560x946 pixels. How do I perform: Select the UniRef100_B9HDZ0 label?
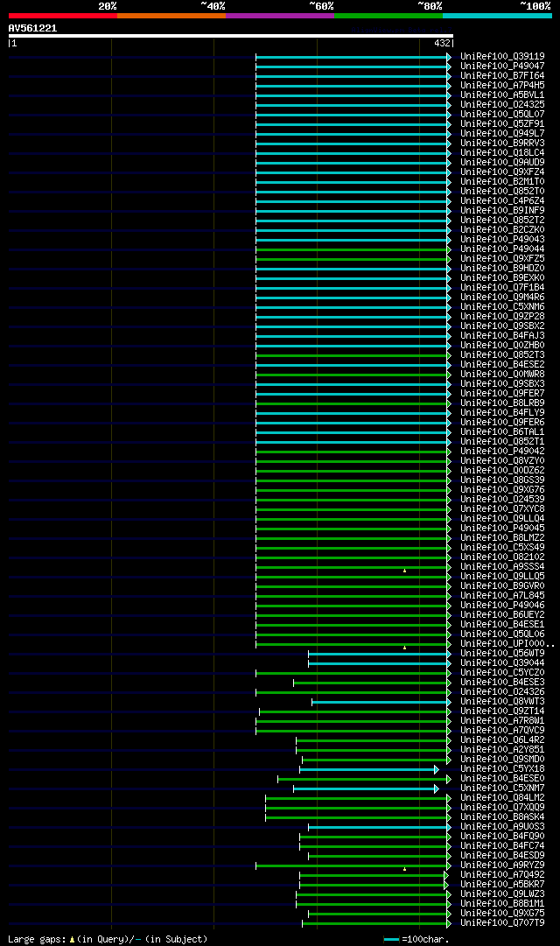(x=502, y=269)
